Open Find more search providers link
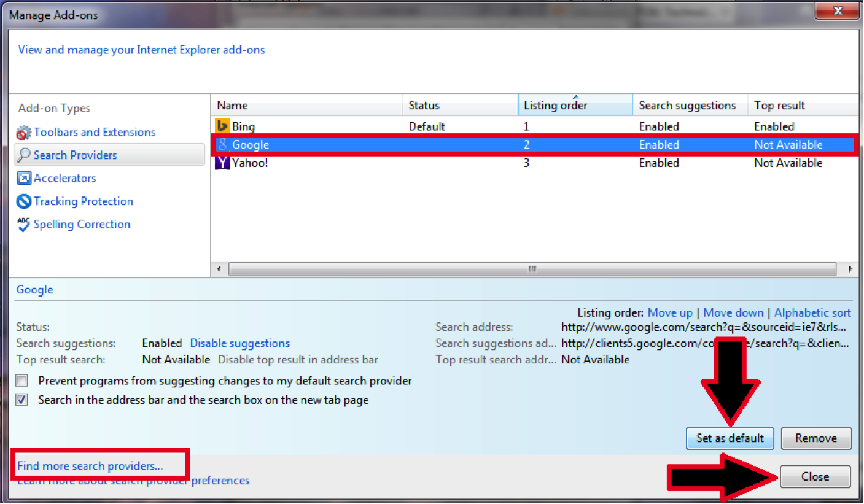The image size is (864, 504). (x=90, y=466)
